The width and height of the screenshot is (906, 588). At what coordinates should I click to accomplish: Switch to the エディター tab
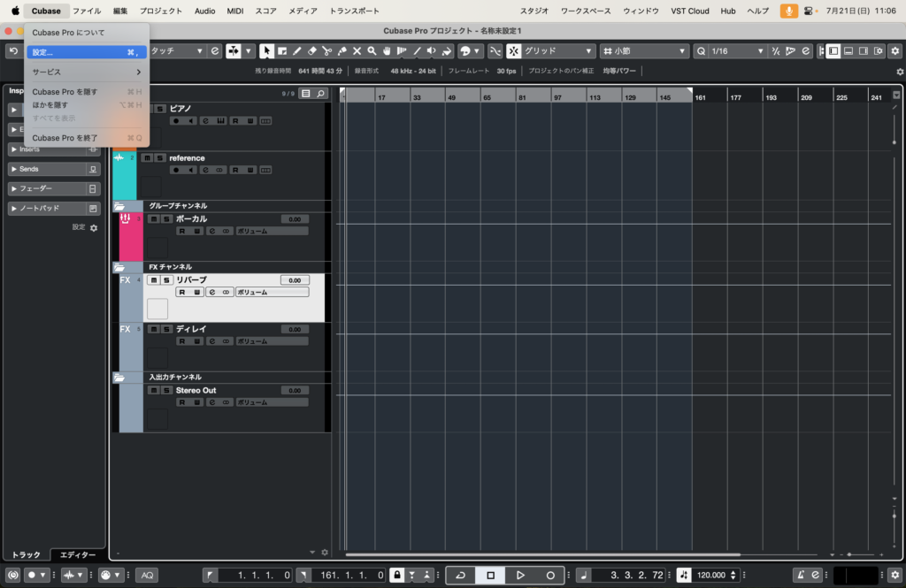tap(78, 554)
